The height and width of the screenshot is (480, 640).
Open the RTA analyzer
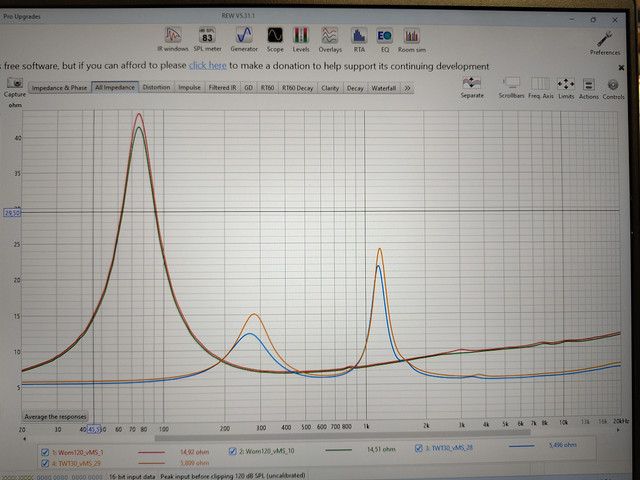point(359,38)
